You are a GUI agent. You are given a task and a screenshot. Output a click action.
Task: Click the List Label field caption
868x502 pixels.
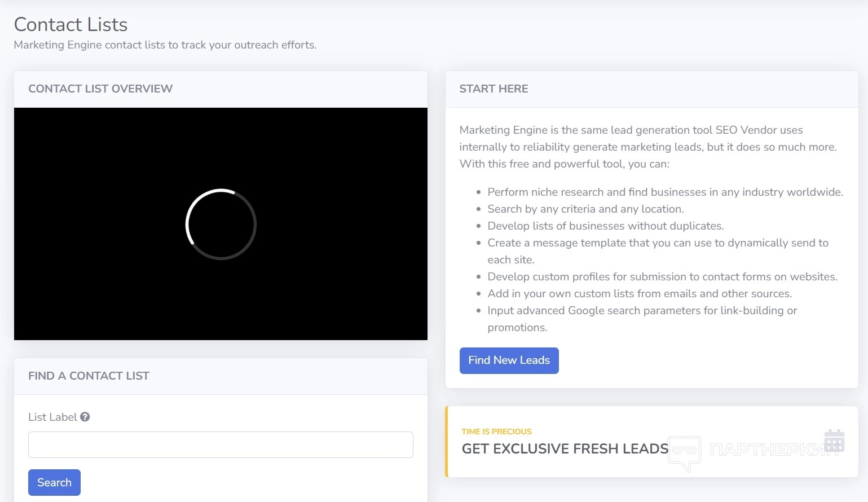pyautogui.click(x=52, y=417)
